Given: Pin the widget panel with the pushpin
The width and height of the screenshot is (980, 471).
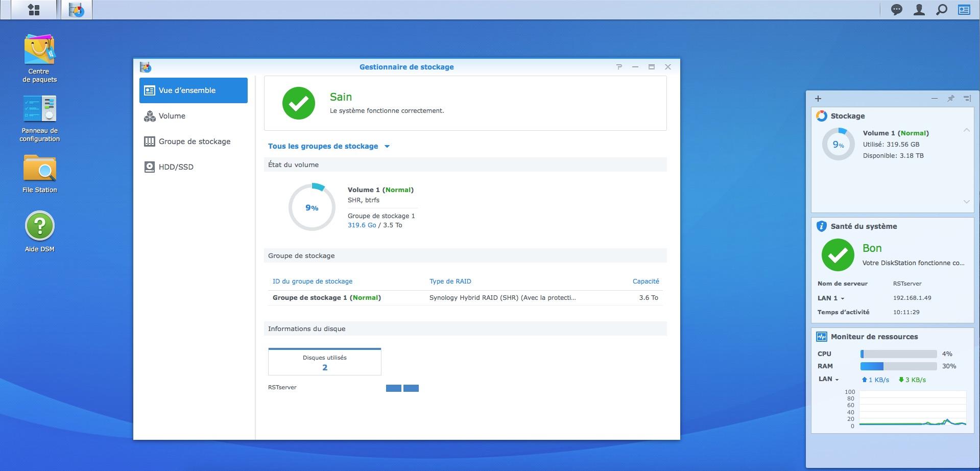Looking at the screenshot, I should pos(950,99).
